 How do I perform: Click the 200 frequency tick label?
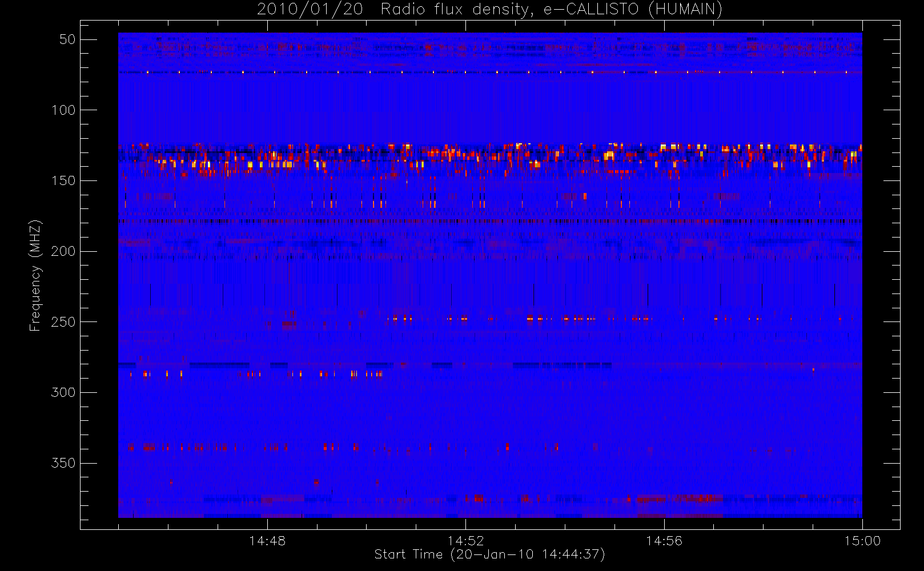click(x=63, y=251)
